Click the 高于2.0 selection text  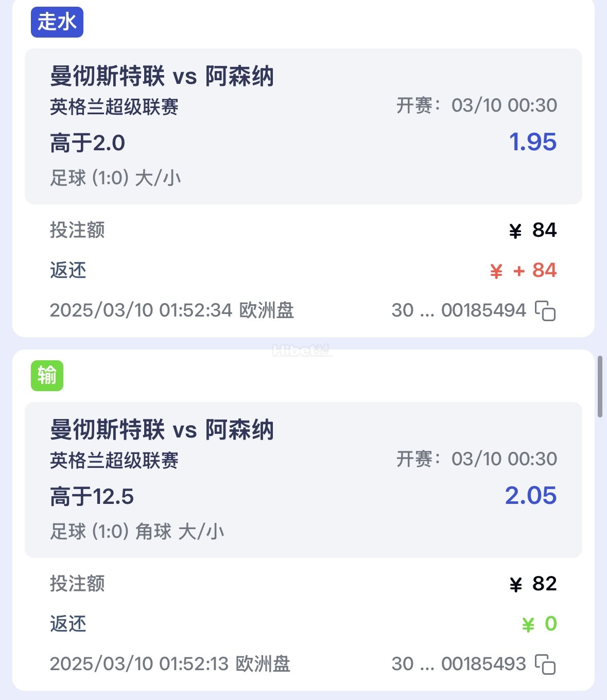(88, 143)
